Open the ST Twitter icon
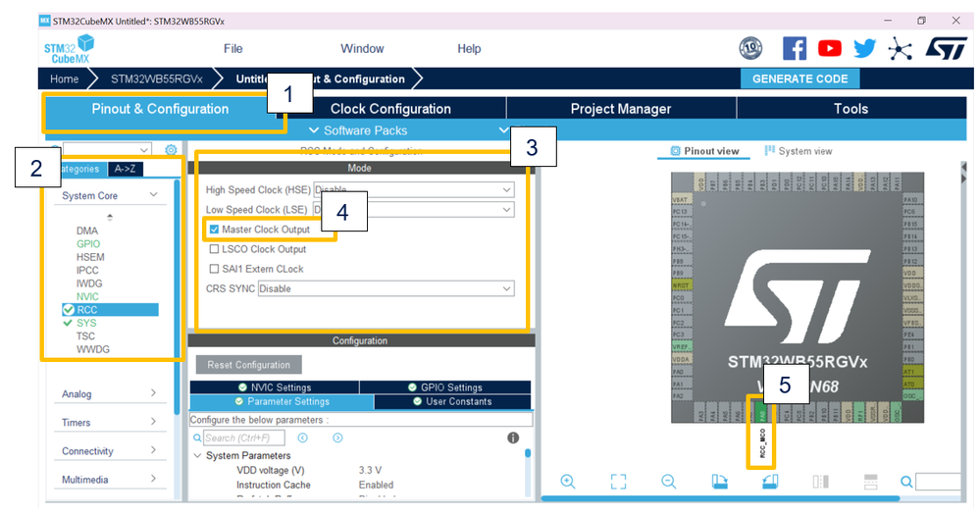Screen dimensions: 980x515 click(x=865, y=48)
